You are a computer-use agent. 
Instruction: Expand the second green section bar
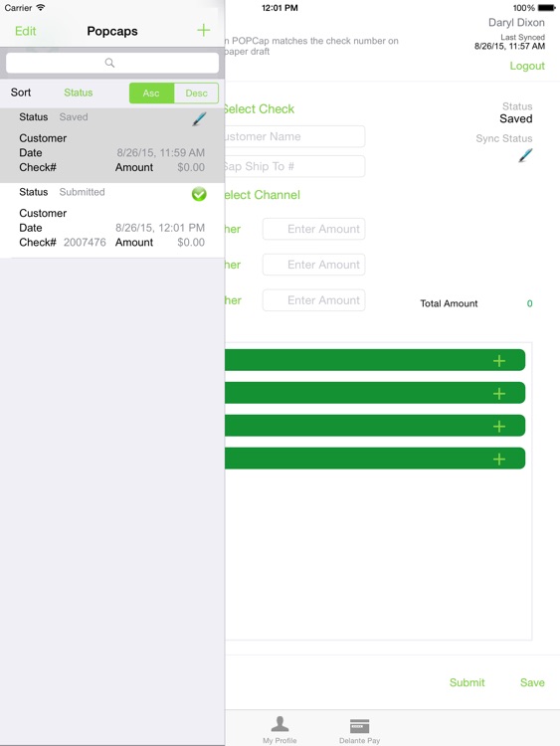(375, 393)
